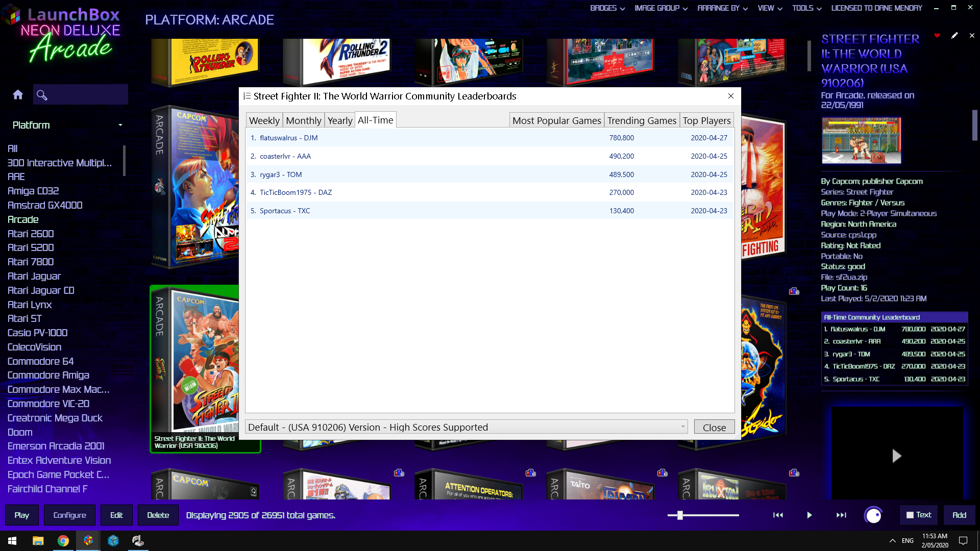Click the leaderboard list icon in dialog title
The width and height of the screenshot is (980, 551).
coord(247,96)
